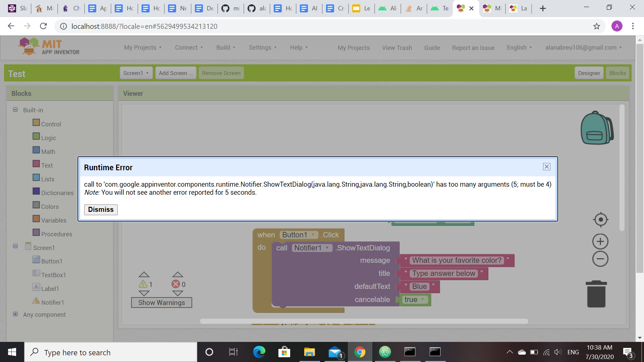The height and width of the screenshot is (362, 644).
Task: Close Runtime Error dialog with X icon
Action: (547, 167)
